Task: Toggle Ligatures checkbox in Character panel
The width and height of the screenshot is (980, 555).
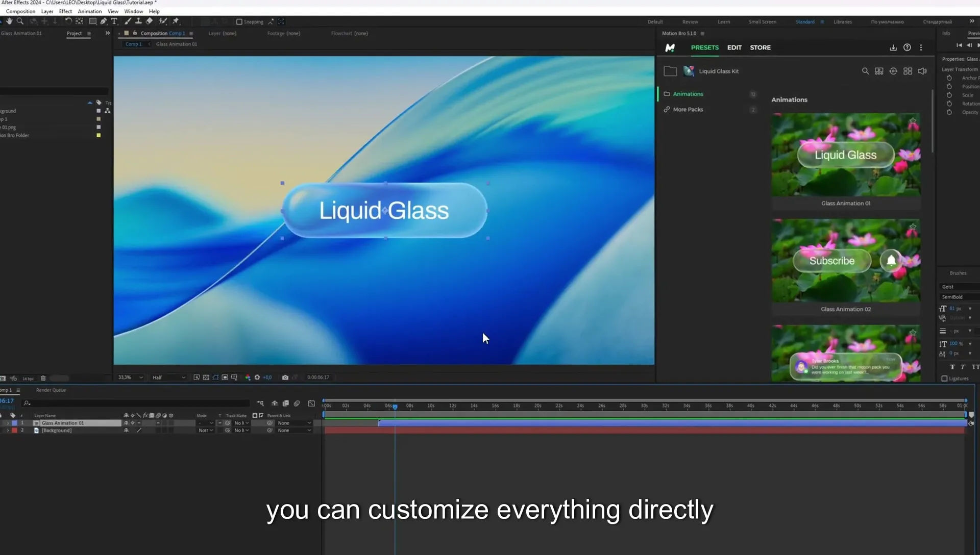Action: click(x=944, y=379)
